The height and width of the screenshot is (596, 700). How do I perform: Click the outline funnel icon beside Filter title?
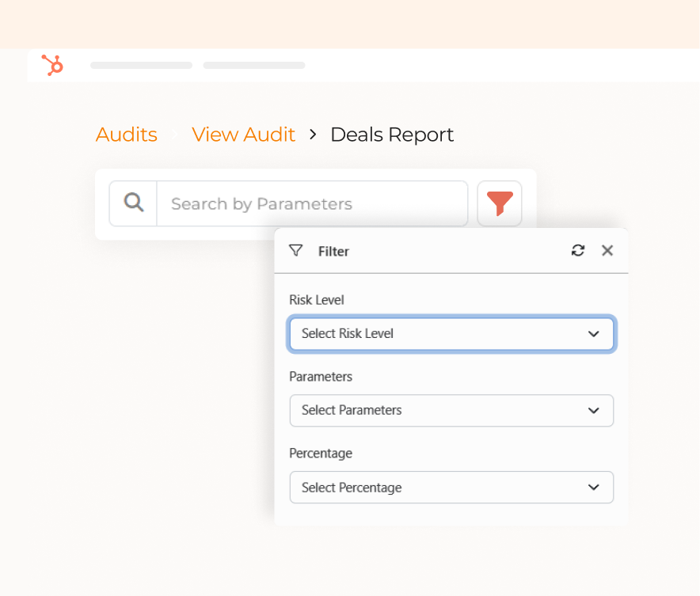296,251
